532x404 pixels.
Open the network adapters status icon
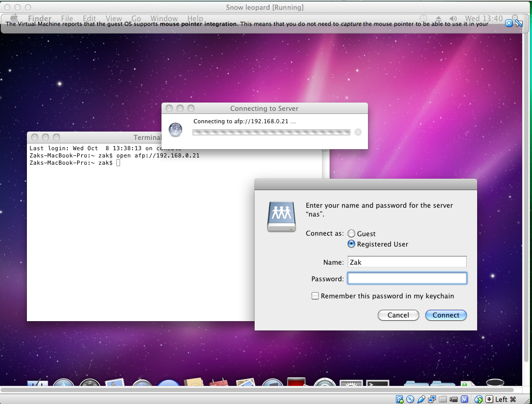[x=432, y=399]
